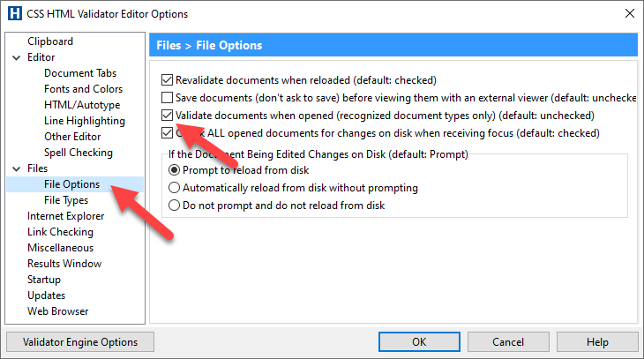The image size is (644, 359).
Task: Go to Fonts and Colors settings
Action: tap(84, 89)
